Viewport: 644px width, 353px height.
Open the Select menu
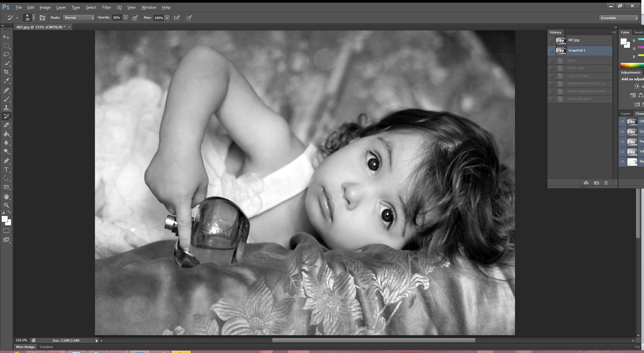(91, 7)
